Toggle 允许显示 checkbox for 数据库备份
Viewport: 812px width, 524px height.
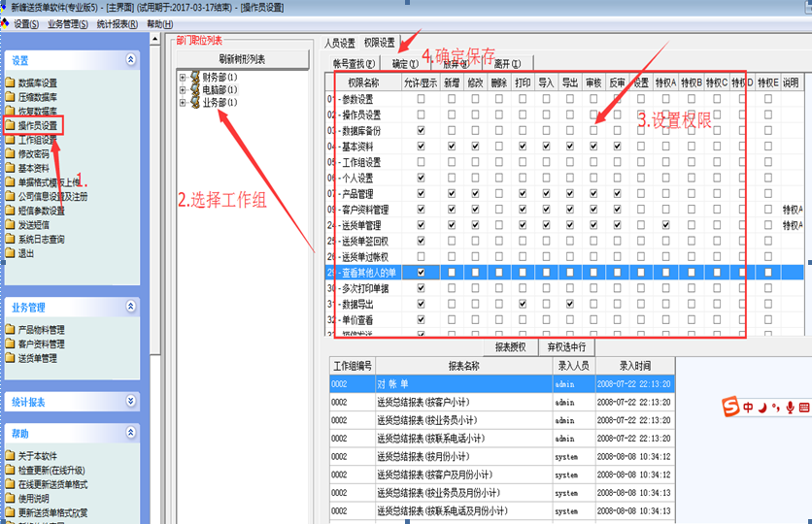point(421,130)
